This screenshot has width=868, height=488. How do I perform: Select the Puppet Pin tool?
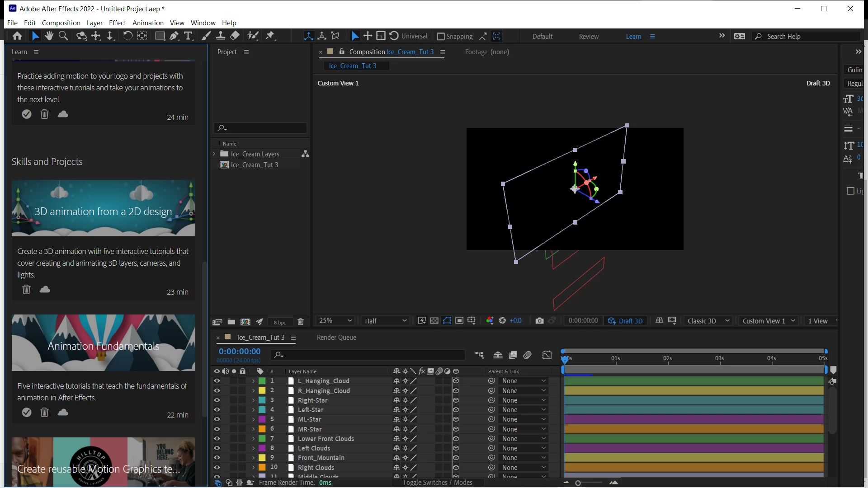[x=270, y=36]
